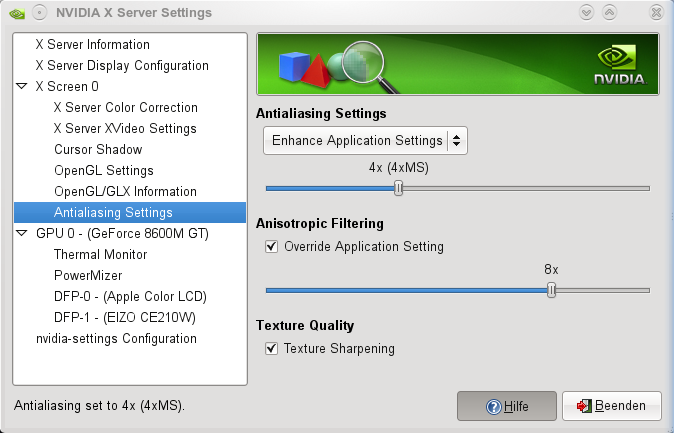The height and width of the screenshot is (433, 674).
Task: Select GPU 0 - (GeForce 8600M GT)
Action: pos(122,233)
